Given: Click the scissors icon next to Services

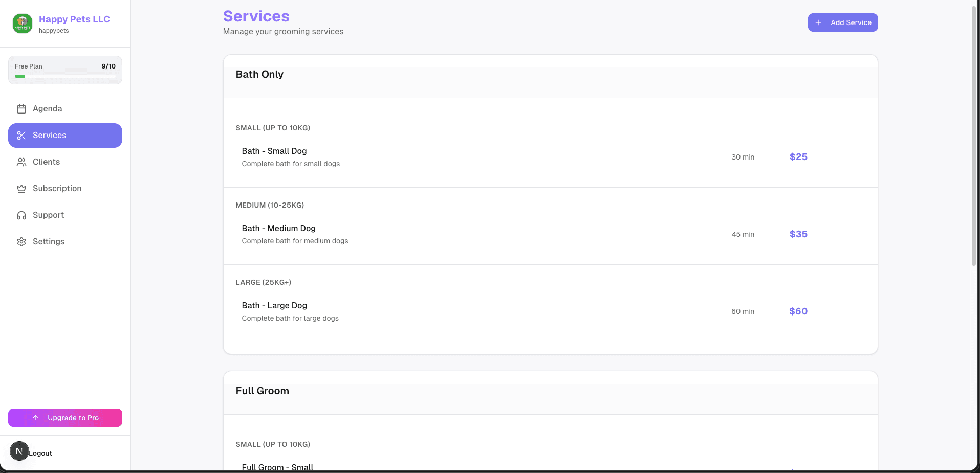Looking at the screenshot, I should tap(21, 135).
